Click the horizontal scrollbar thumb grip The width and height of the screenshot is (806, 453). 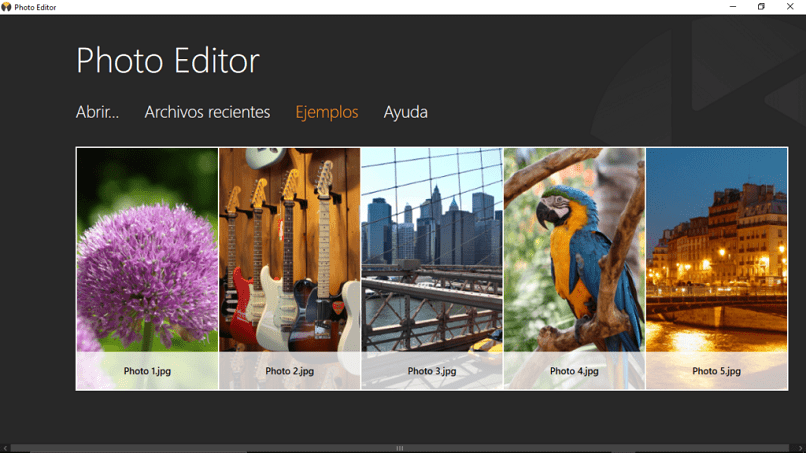coord(399,448)
